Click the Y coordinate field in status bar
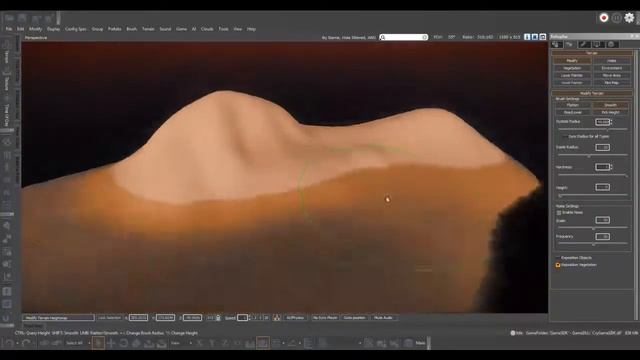Viewport: 640px width, 360px height. point(165,318)
